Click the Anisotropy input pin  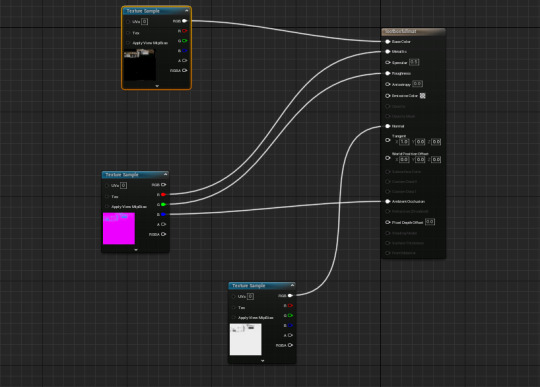click(388, 84)
